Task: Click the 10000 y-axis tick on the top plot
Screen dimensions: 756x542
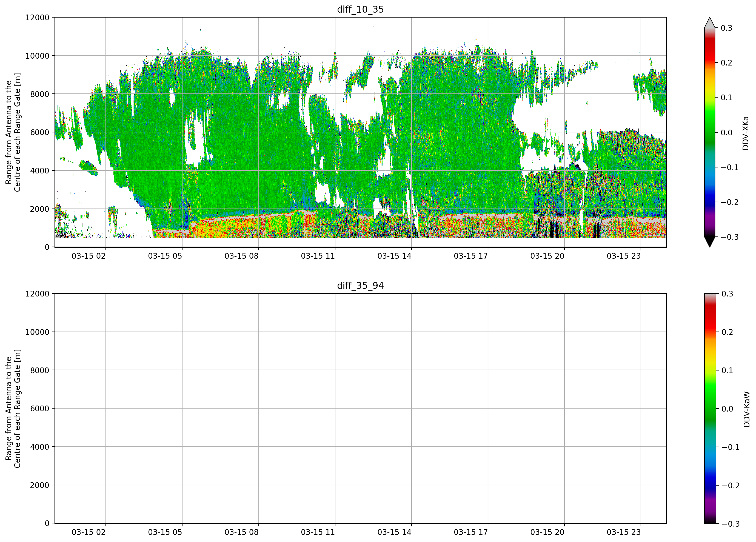Action: 37,56
